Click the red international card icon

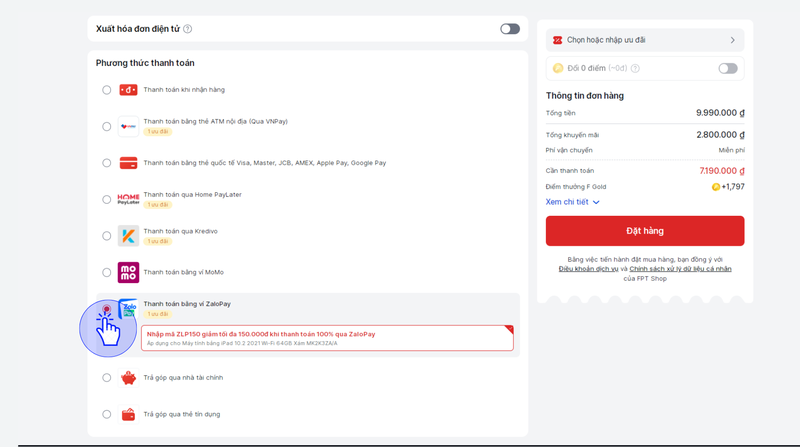coord(128,163)
